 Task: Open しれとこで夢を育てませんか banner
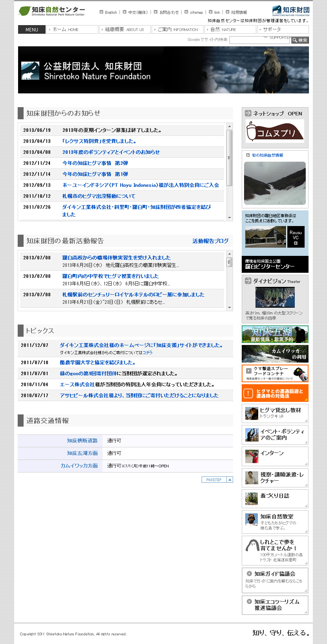click(275, 551)
